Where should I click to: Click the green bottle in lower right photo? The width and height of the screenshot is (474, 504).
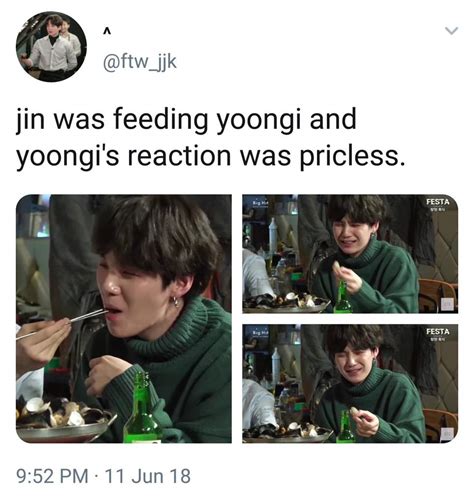coord(345,427)
